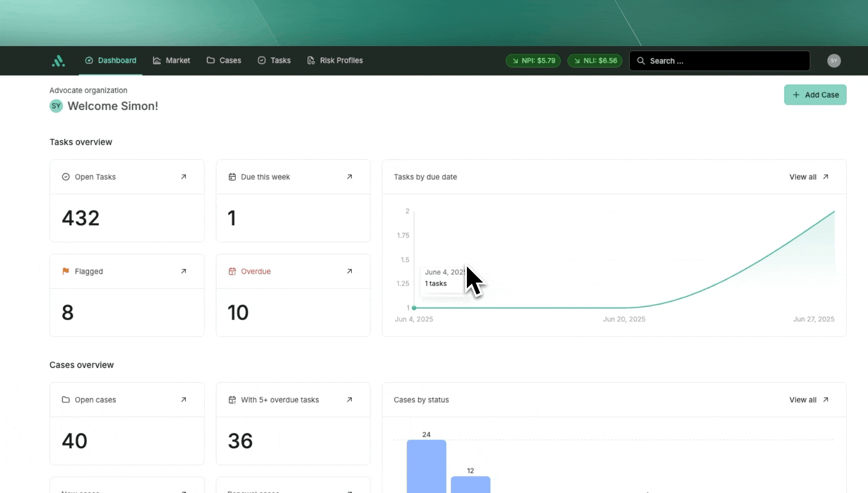Open Due this week arrow icon

click(349, 177)
